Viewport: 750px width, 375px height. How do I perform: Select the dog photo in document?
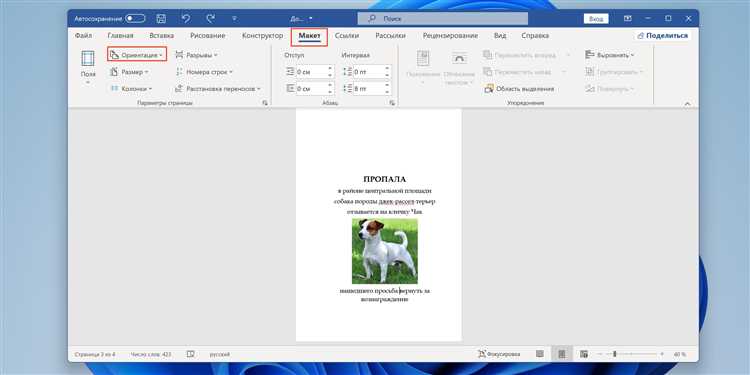385,251
